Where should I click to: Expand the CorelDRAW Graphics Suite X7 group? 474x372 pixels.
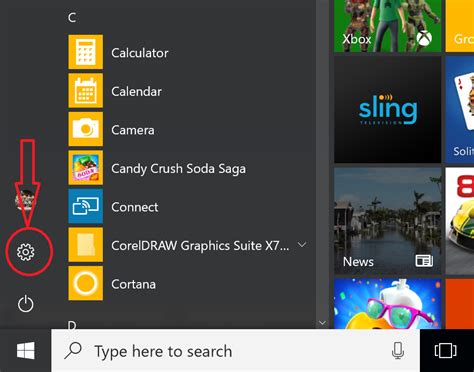click(302, 245)
